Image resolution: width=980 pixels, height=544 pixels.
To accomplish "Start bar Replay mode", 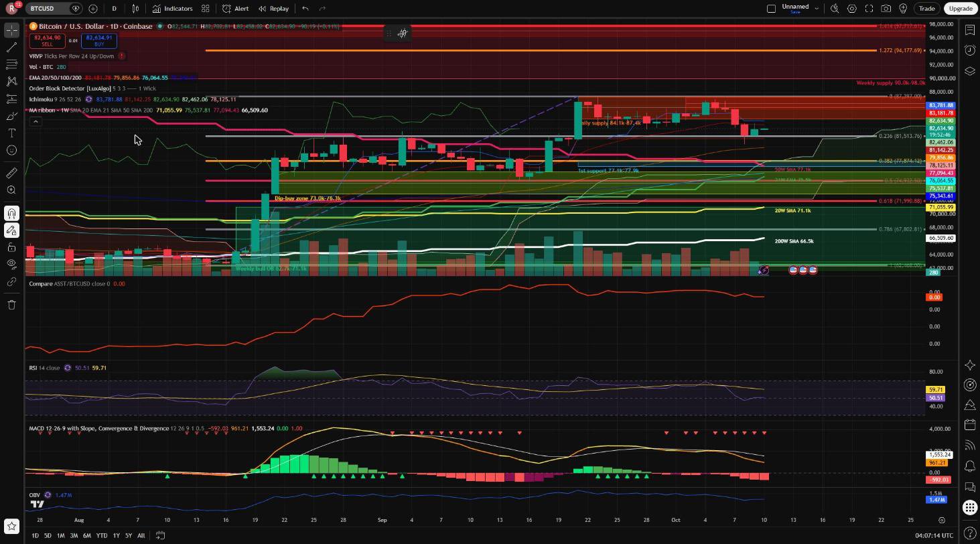I will point(273,9).
